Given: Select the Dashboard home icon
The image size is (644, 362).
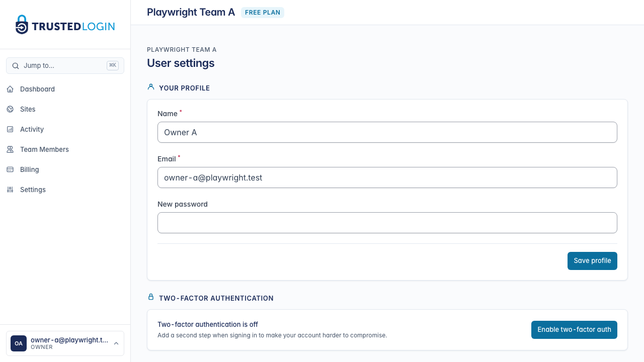Looking at the screenshot, I should pyautogui.click(x=10, y=89).
